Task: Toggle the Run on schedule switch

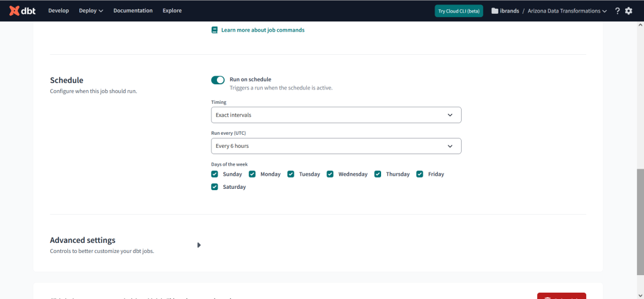Action: (218, 80)
